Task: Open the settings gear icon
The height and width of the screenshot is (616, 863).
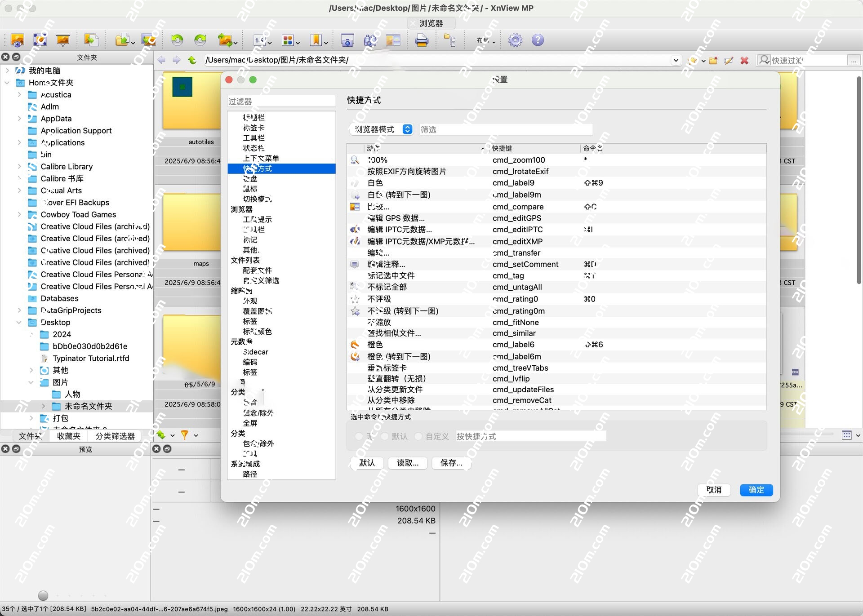Action: point(515,40)
